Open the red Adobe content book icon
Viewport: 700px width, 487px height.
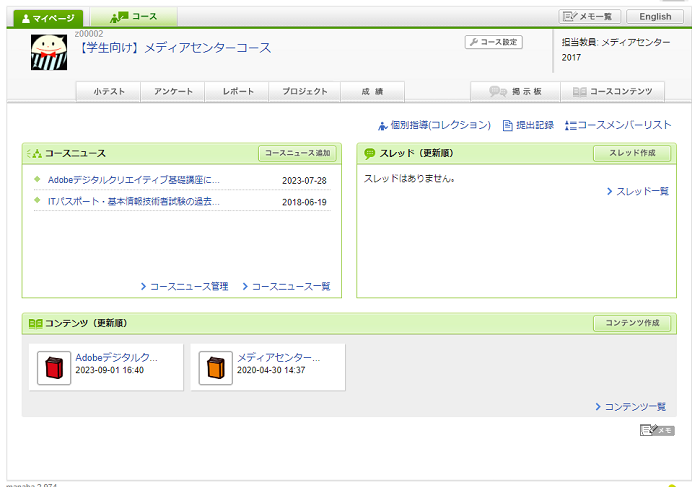pyautogui.click(x=52, y=368)
